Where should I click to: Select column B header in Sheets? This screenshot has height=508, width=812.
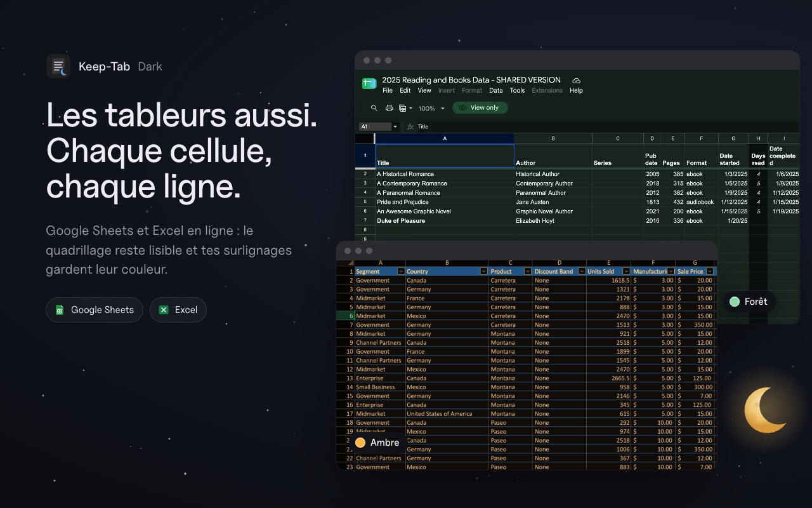point(553,138)
